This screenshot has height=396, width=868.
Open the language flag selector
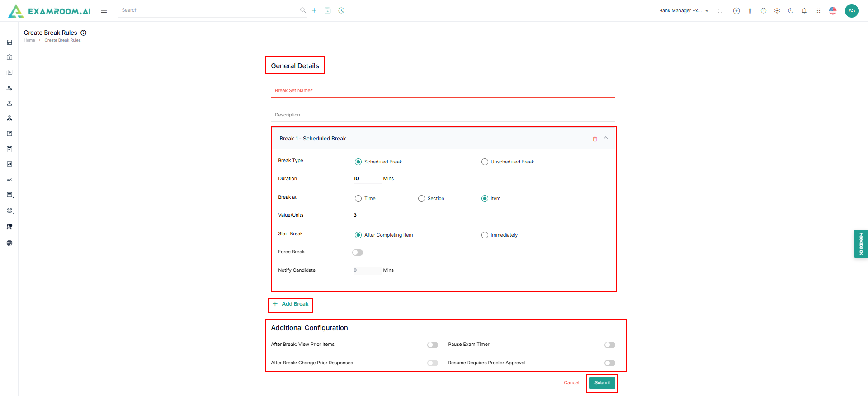click(833, 11)
